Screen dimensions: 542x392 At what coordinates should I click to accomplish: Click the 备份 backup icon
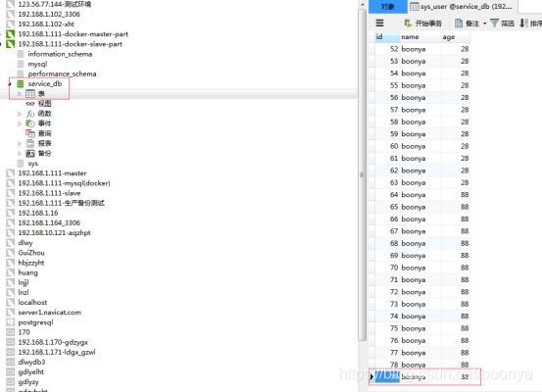click(x=30, y=154)
